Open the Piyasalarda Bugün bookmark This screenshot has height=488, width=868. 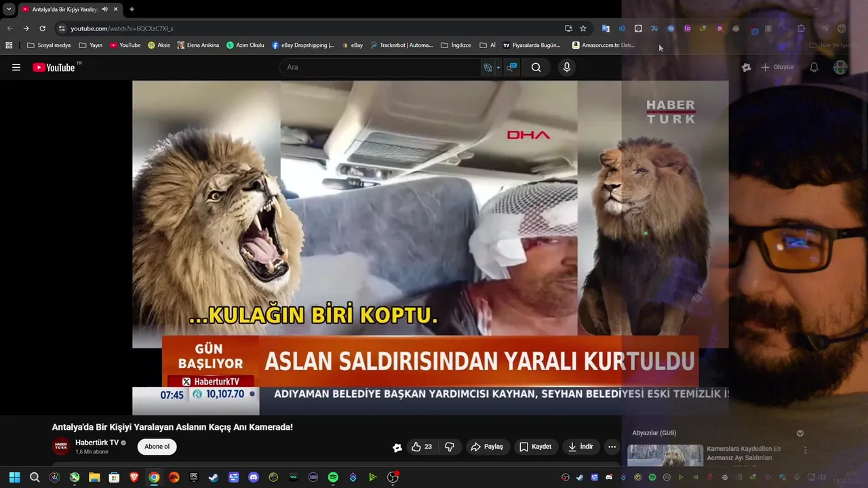pos(532,45)
